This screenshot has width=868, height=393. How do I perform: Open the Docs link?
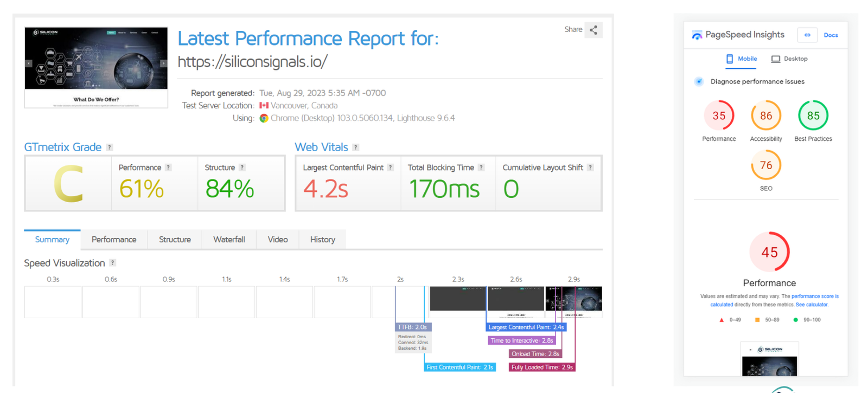pyautogui.click(x=831, y=35)
